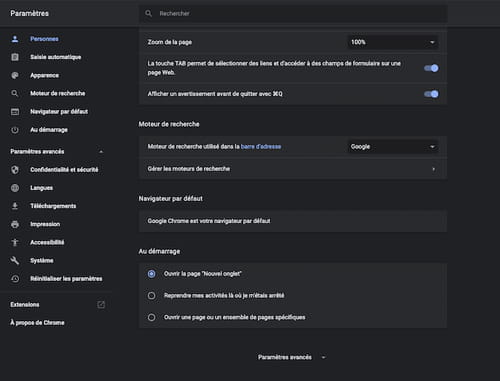Toggle the TAB key link selection switch
Image resolution: width=500 pixels, height=381 pixels.
(431, 68)
